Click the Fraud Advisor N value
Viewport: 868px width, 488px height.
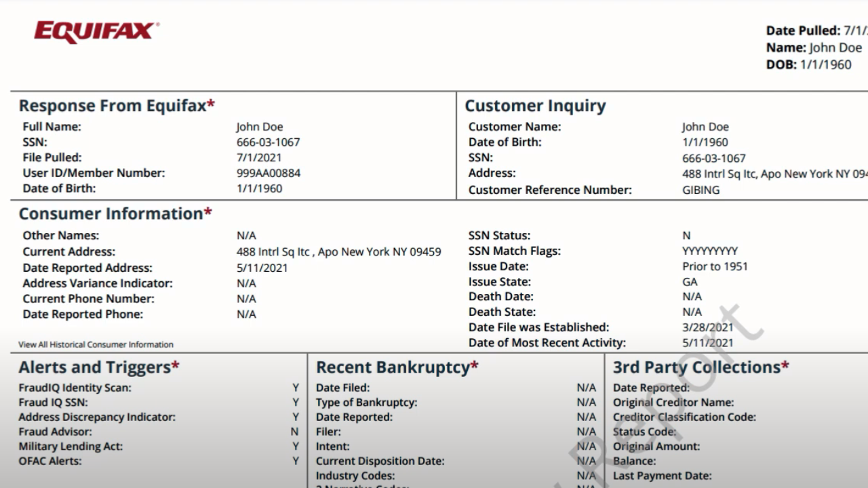(x=294, y=432)
